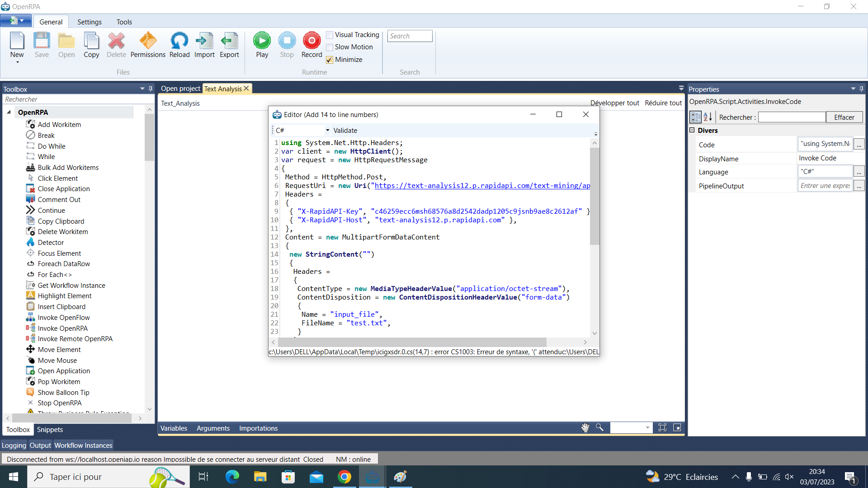This screenshot has width=868, height=488.
Task: Click the Open folder icon
Action: (66, 41)
